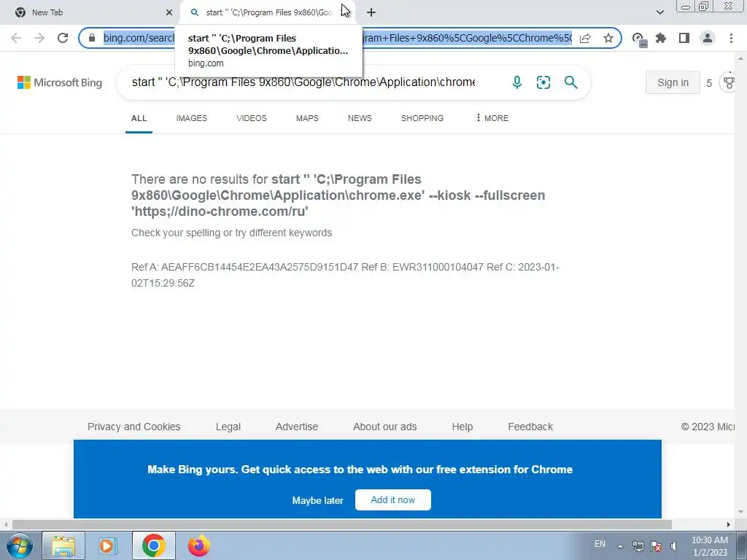Launch Windows Media Player from taskbar

108,545
